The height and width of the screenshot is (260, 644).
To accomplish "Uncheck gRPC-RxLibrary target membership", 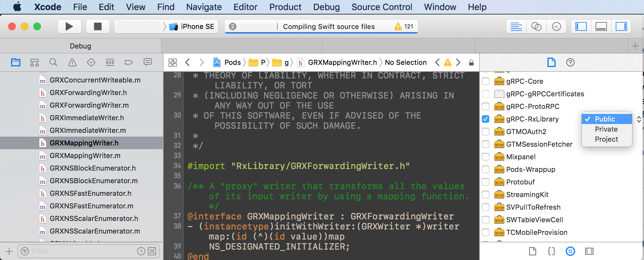I will click(486, 119).
